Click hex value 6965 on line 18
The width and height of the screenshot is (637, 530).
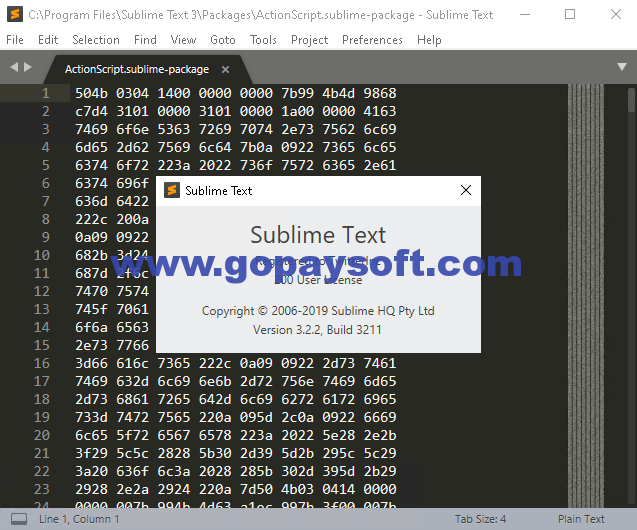coord(380,399)
